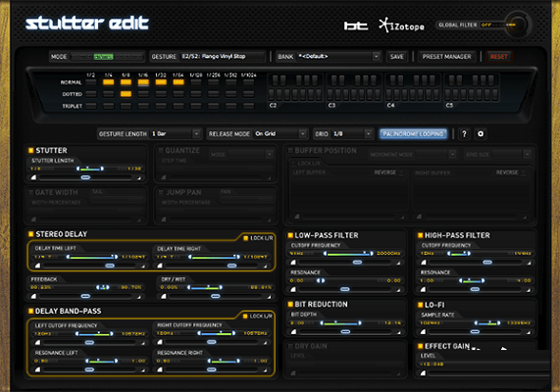Enable the Jump Pan module

161,192
